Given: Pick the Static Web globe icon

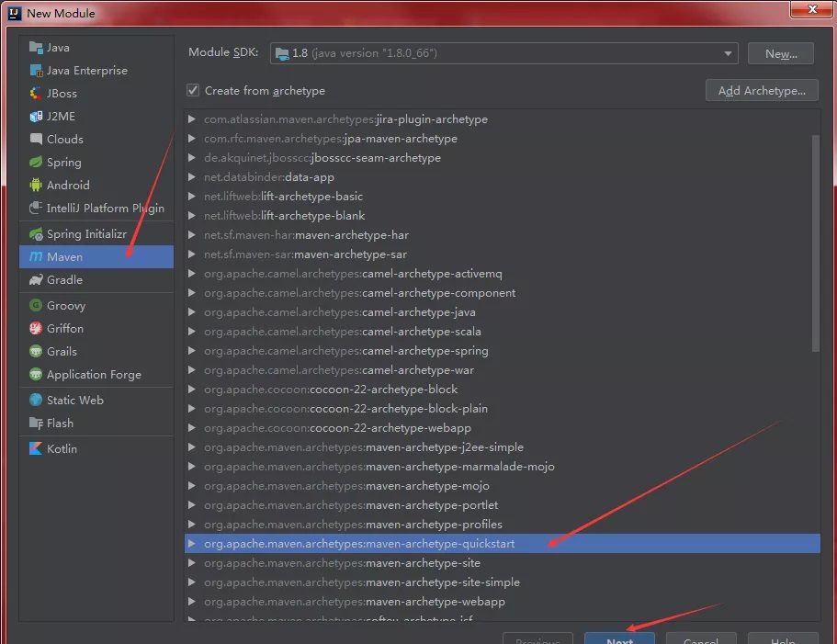Looking at the screenshot, I should click(36, 400).
